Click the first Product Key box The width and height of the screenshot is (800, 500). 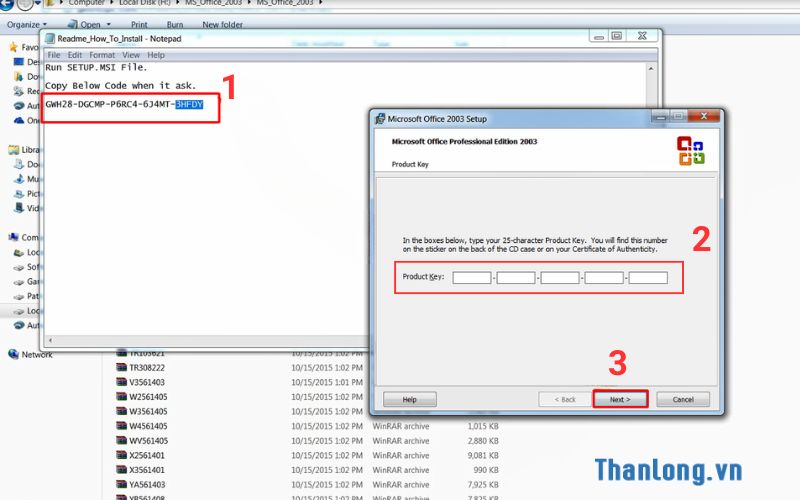pyautogui.click(x=472, y=277)
